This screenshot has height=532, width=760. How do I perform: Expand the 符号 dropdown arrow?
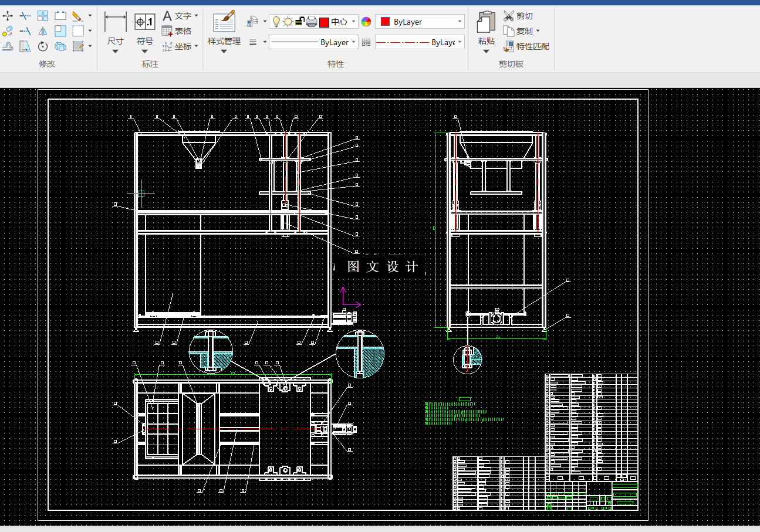point(144,52)
